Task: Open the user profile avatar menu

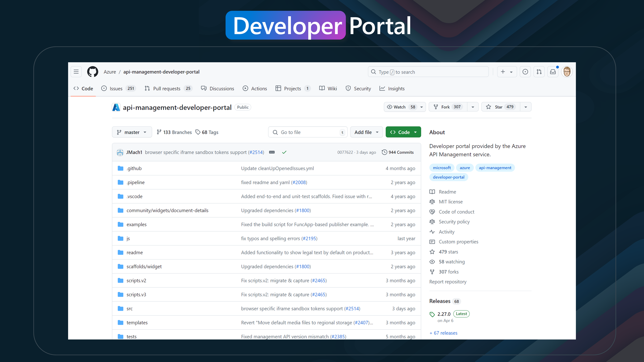Action: click(x=567, y=72)
